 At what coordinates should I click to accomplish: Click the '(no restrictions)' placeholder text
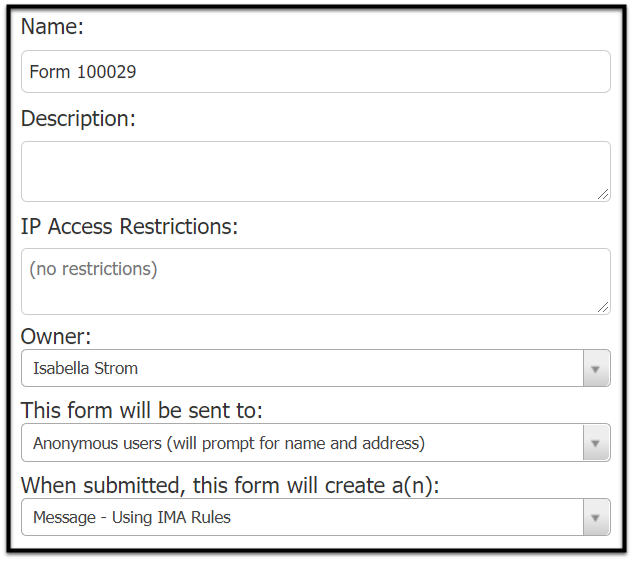pos(93,269)
